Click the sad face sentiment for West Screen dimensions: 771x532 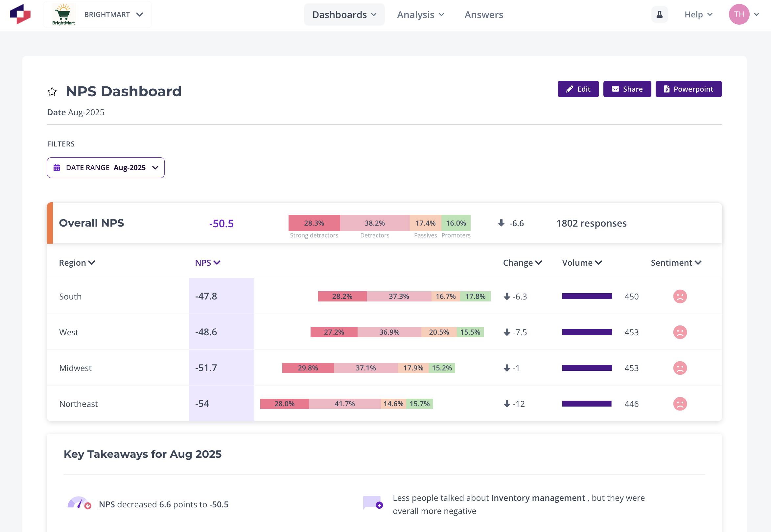click(x=680, y=332)
